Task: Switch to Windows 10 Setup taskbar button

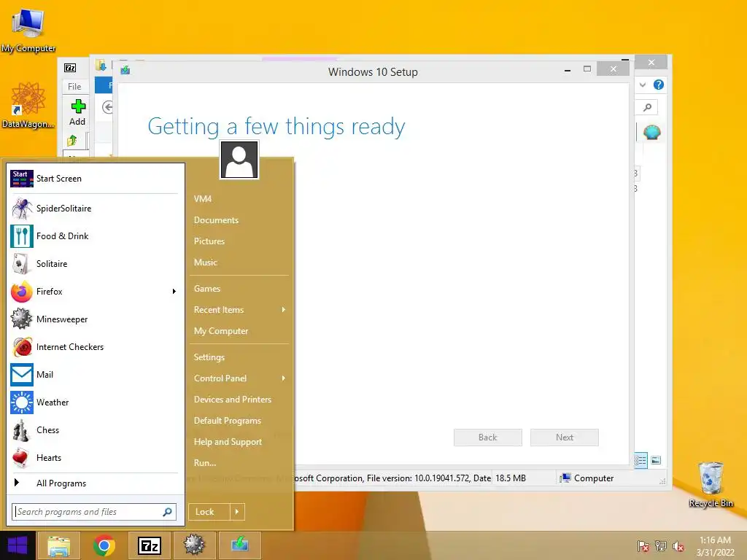Action: coord(239,545)
